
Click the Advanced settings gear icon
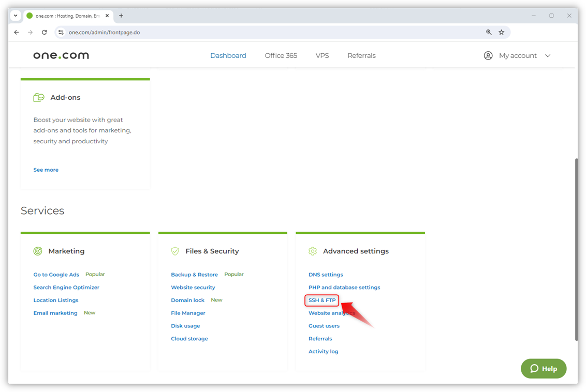click(x=313, y=250)
